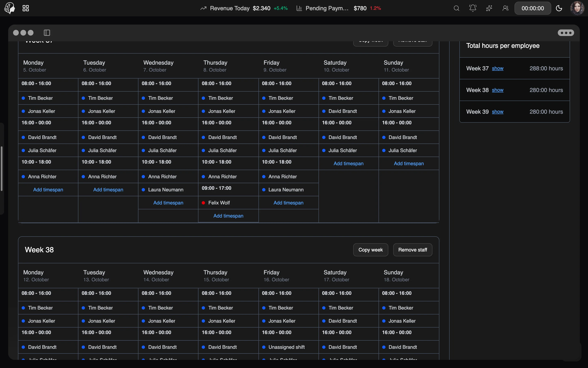Add timespan on Sunday 11. October

coord(409,164)
